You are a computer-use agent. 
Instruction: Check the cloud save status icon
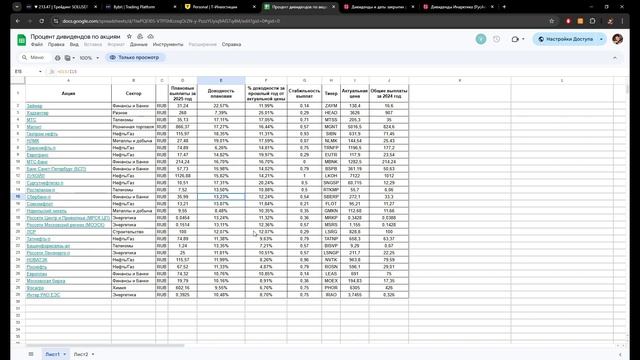[x=151, y=36]
